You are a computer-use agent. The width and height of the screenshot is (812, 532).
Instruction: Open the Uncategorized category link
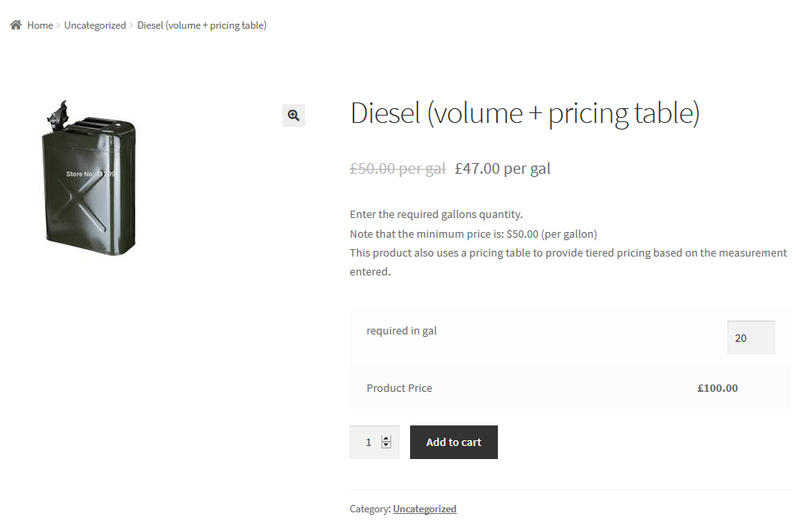(424, 509)
